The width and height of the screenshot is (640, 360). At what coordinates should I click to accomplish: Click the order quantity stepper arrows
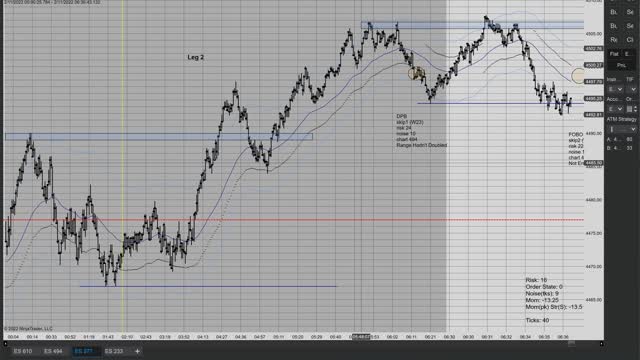coord(635,109)
